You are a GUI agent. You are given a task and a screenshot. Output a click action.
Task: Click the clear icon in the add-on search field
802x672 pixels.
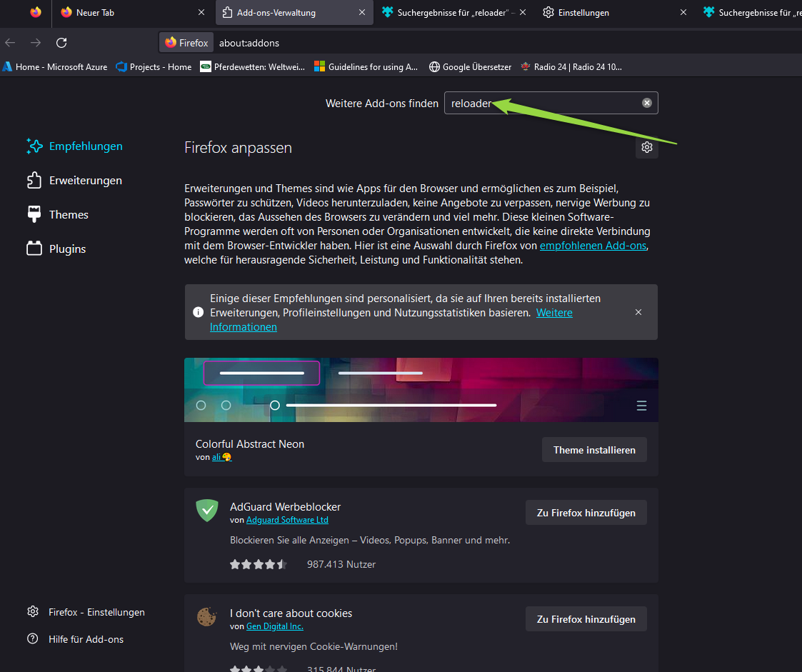point(646,103)
